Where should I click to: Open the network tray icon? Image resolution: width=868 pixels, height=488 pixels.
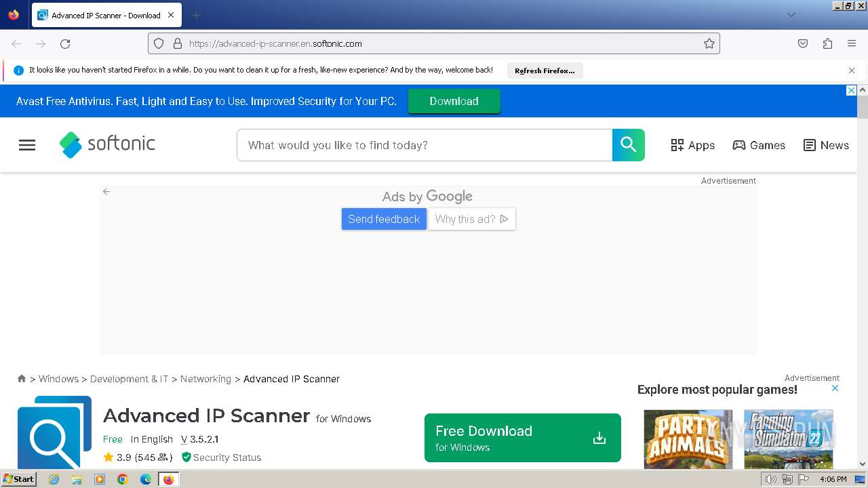pyautogui.click(x=787, y=479)
